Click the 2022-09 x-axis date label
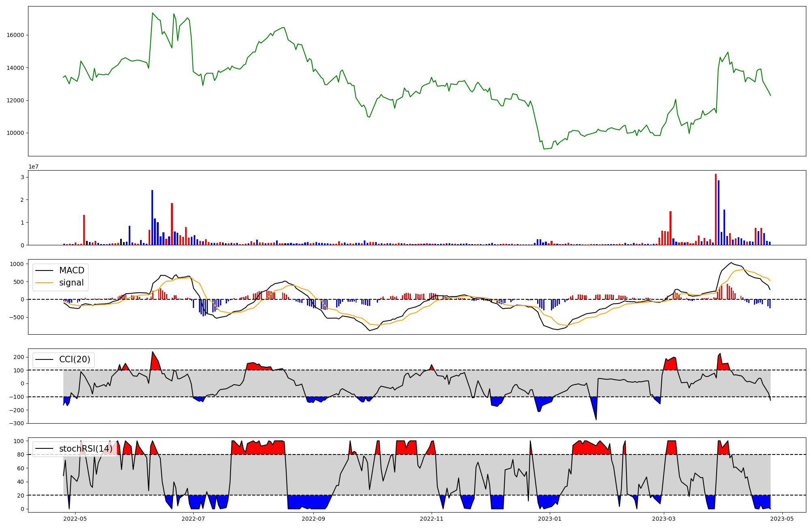The width and height of the screenshot is (812, 528). pyautogui.click(x=313, y=519)
